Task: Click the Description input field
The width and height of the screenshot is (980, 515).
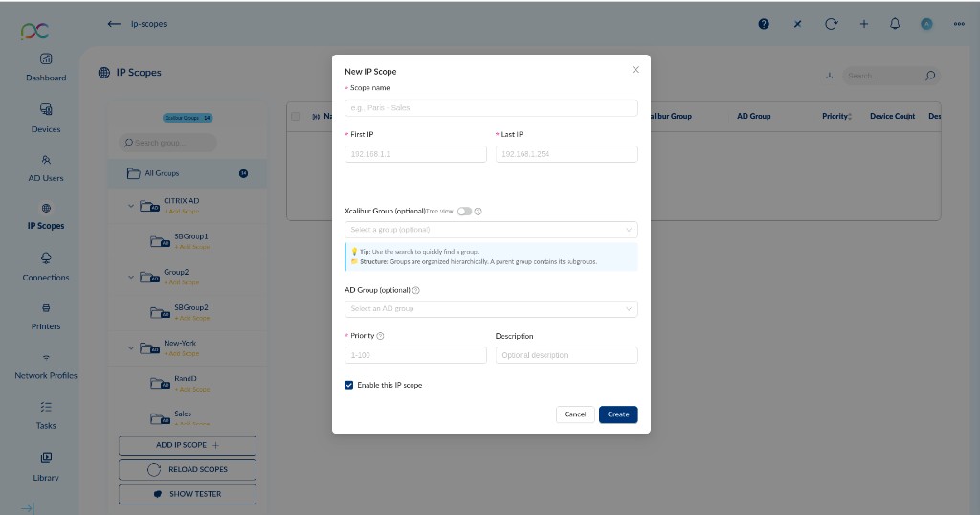Action: coord(567,355)
